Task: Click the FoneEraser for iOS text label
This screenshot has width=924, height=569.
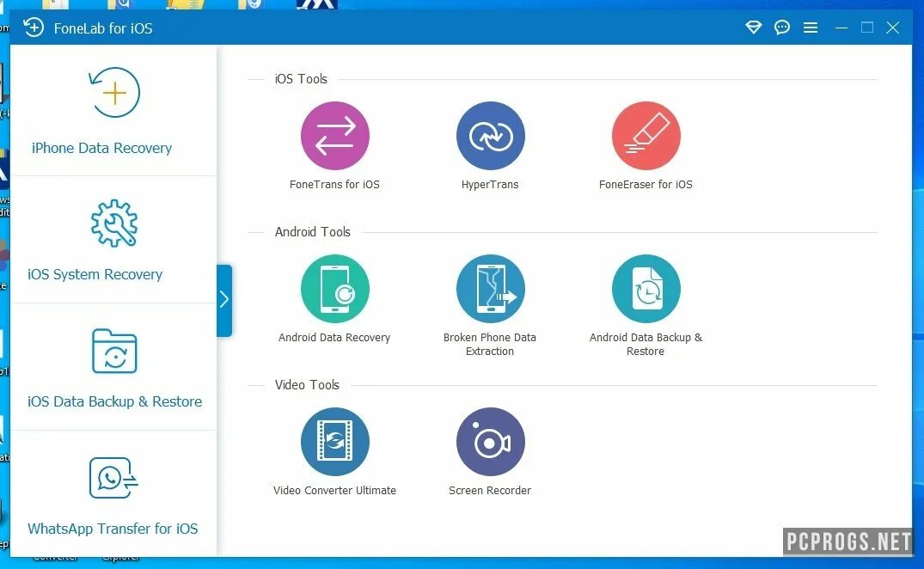Action: (x=646, y=184)
